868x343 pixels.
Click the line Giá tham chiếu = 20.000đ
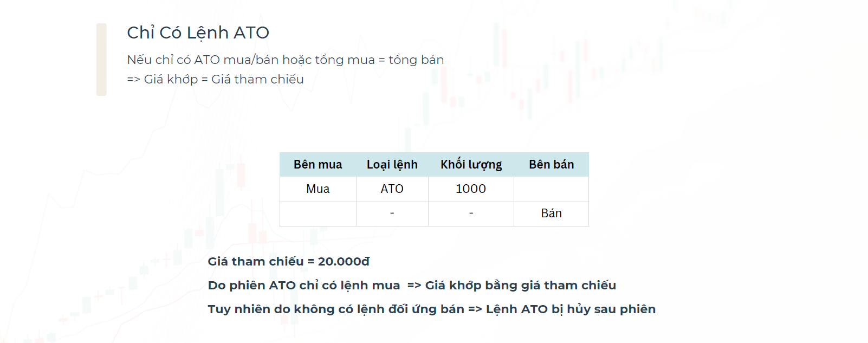289,262
